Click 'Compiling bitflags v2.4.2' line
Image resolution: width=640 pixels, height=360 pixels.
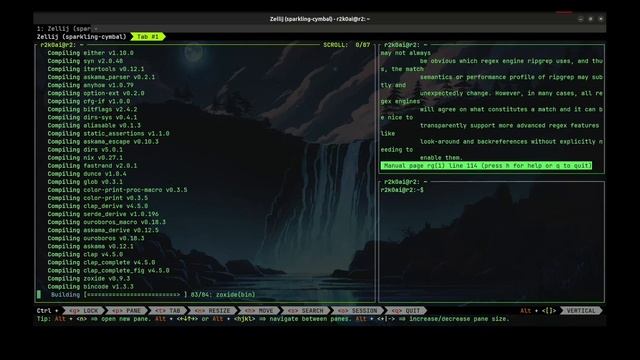92,109
